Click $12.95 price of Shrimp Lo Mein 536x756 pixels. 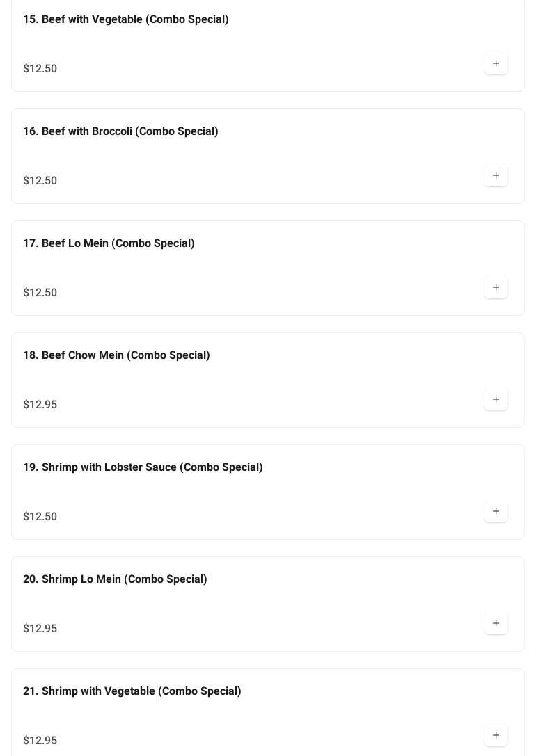click(x=40, y=629)
